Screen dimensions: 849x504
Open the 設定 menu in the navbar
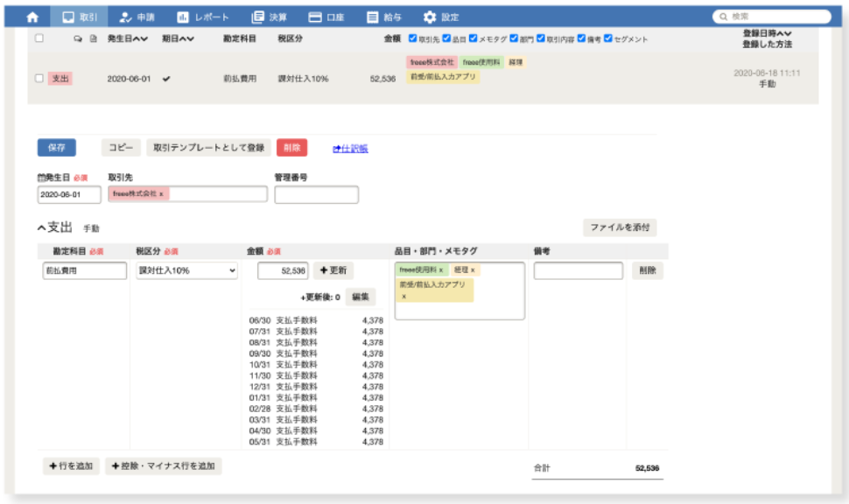pyautogui.click(x=440, y=17)
